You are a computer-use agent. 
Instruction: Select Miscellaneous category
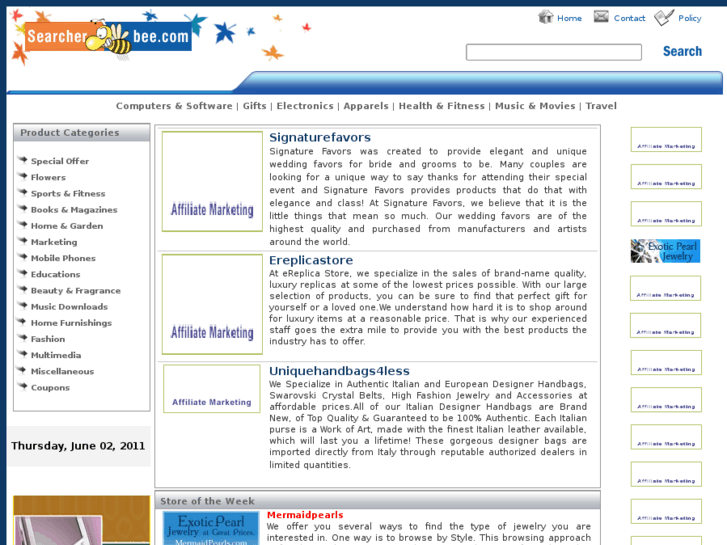tap(62, 371)
